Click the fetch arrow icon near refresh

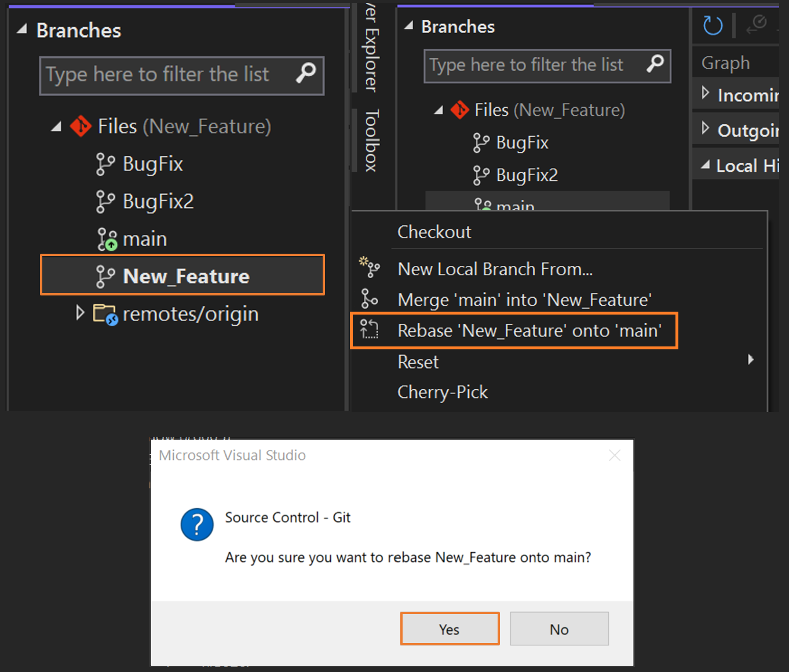point(757,25)
